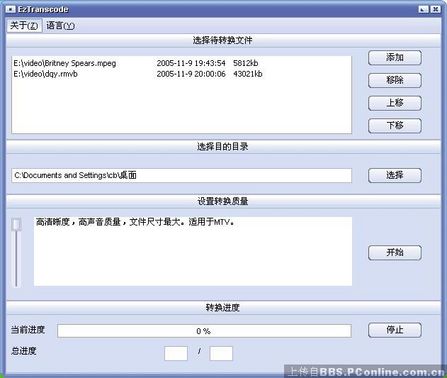Click the 43021kb file size entry
447x378 pixels.
click(x=248, y=74)
